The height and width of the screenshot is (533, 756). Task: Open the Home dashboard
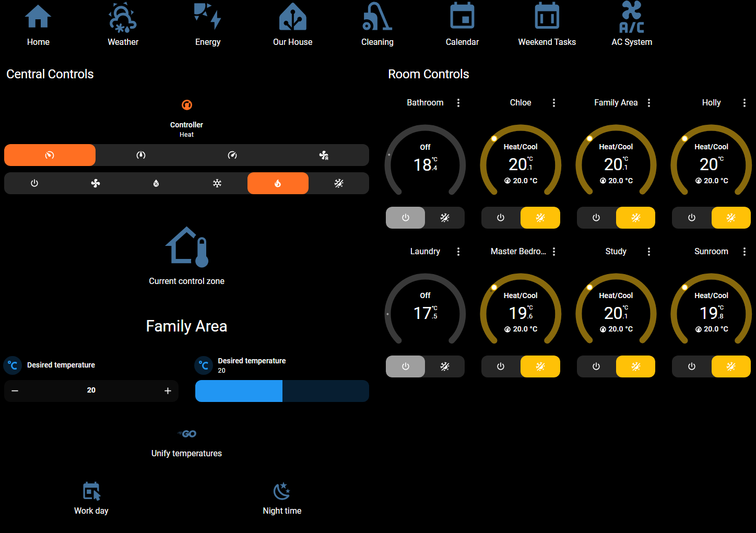[x=38, y=25]
